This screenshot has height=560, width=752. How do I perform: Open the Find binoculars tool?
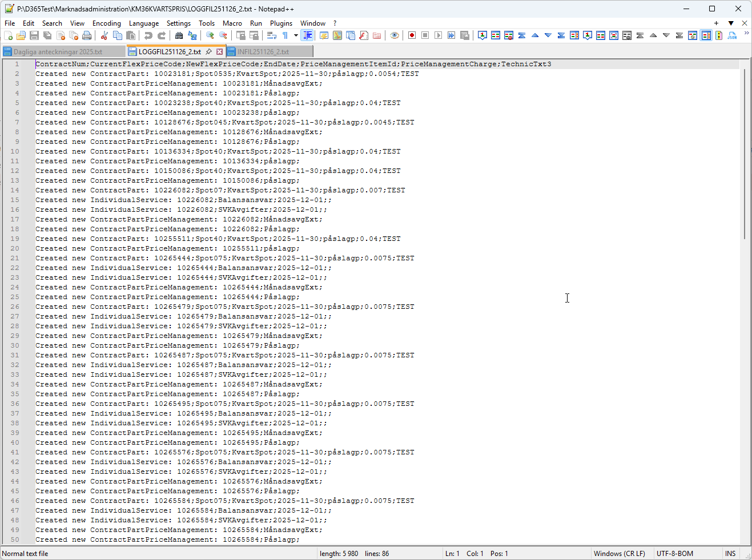179,35
